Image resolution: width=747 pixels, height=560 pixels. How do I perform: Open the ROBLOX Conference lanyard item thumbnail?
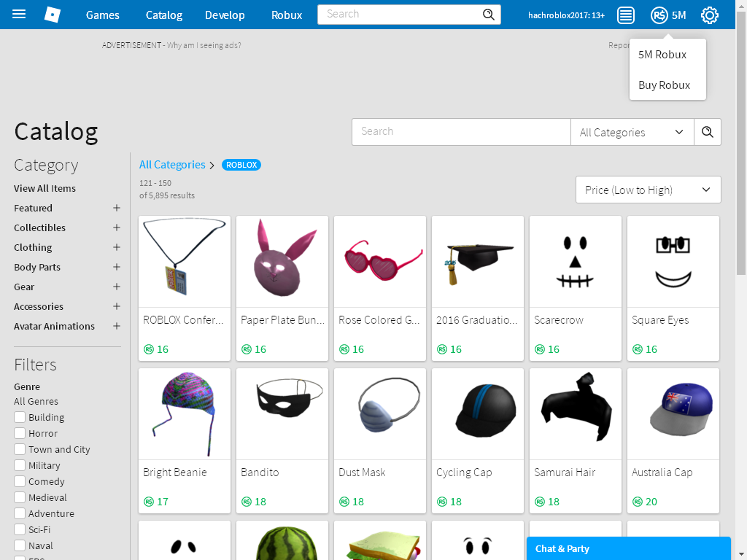[185, 262]
